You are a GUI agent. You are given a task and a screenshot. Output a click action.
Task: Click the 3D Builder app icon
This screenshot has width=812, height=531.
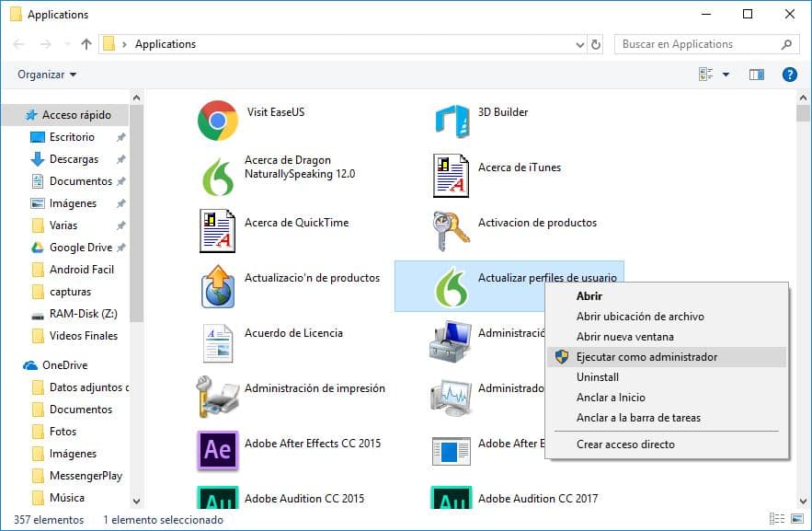(451, 119)
